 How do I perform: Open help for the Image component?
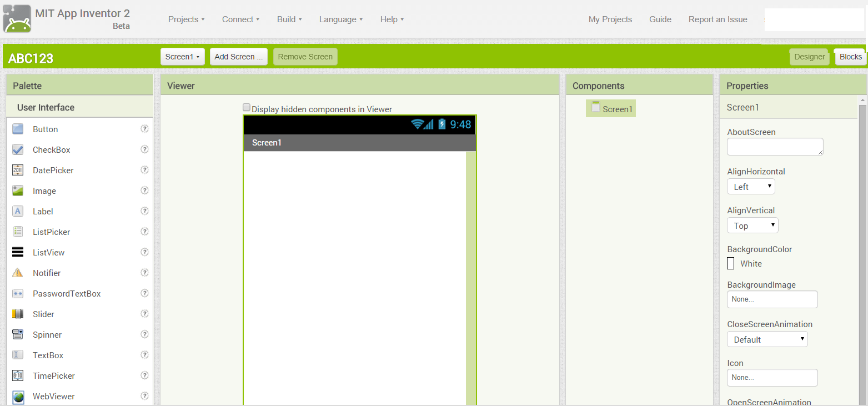pos(144,190)
